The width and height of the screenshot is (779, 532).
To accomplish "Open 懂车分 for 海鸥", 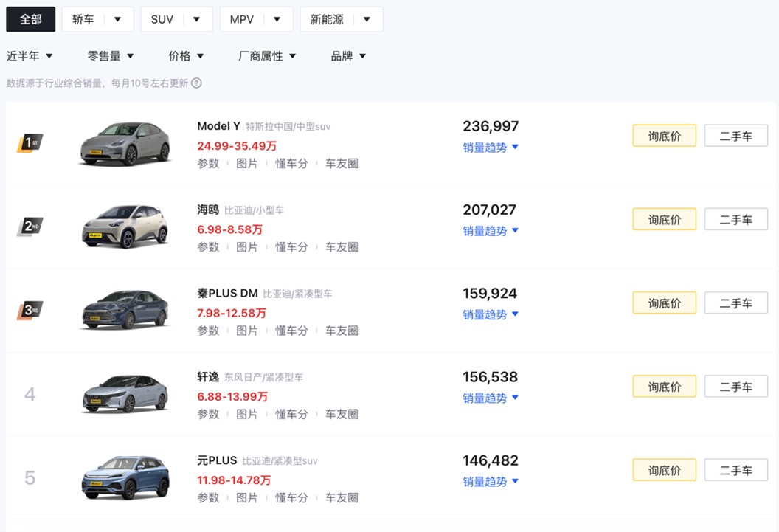I will pyautogui.click(x=291, y=247).
